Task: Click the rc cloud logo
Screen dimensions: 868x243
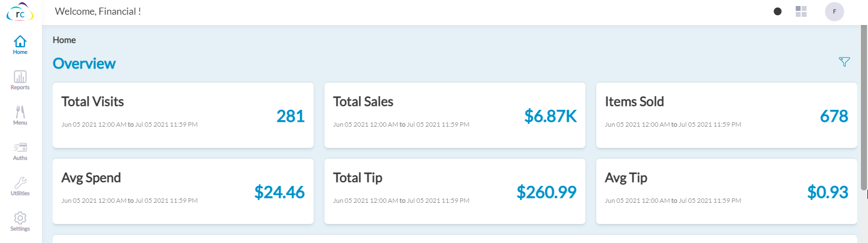Action: click(20, 13)
